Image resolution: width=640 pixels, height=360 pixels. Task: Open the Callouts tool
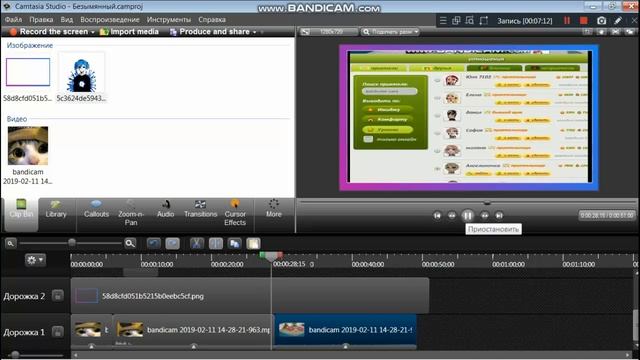click(x=96, y=209)
